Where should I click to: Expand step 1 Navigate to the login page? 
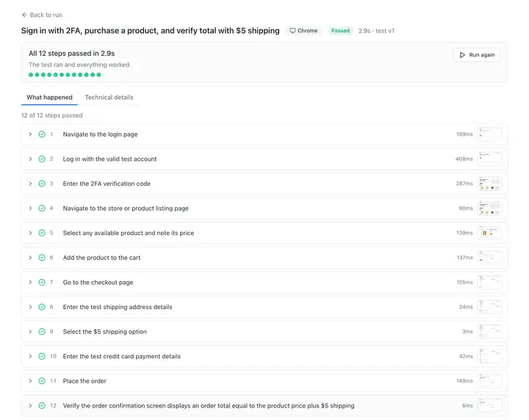point(30,134)
